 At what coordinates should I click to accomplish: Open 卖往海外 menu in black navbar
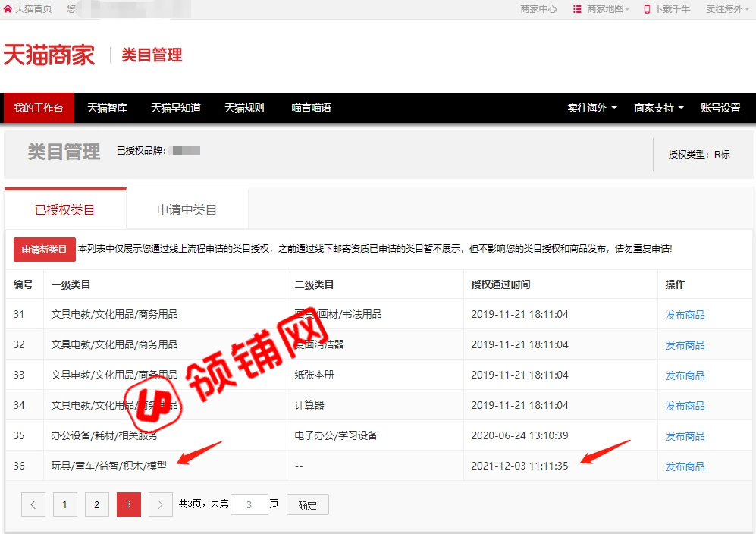pos(592,108)
